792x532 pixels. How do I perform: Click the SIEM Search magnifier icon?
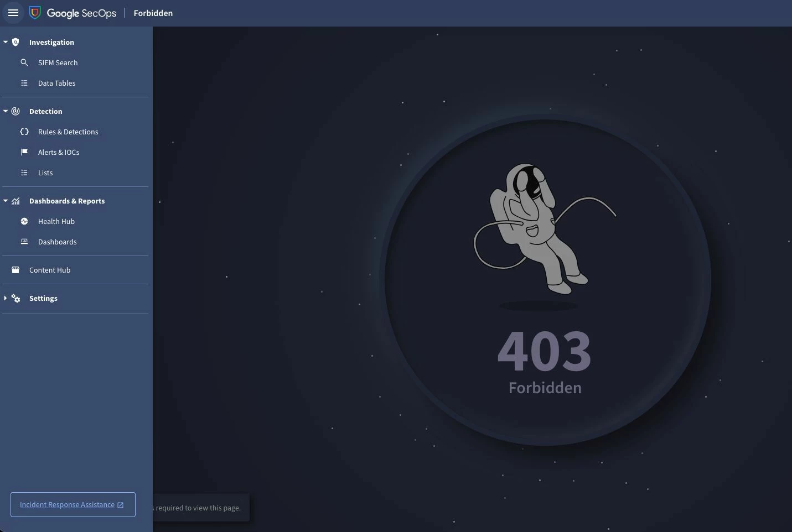[24, 62]
